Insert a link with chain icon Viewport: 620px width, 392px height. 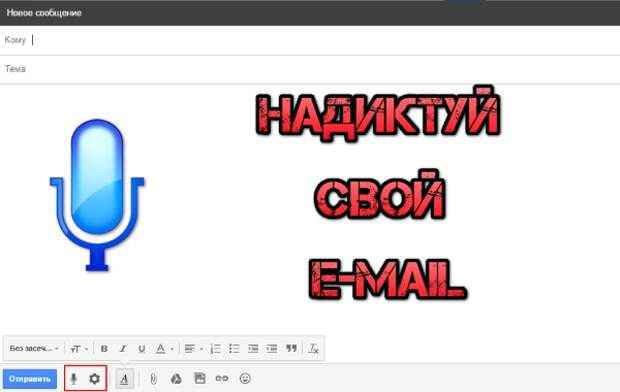pos(222,379)
